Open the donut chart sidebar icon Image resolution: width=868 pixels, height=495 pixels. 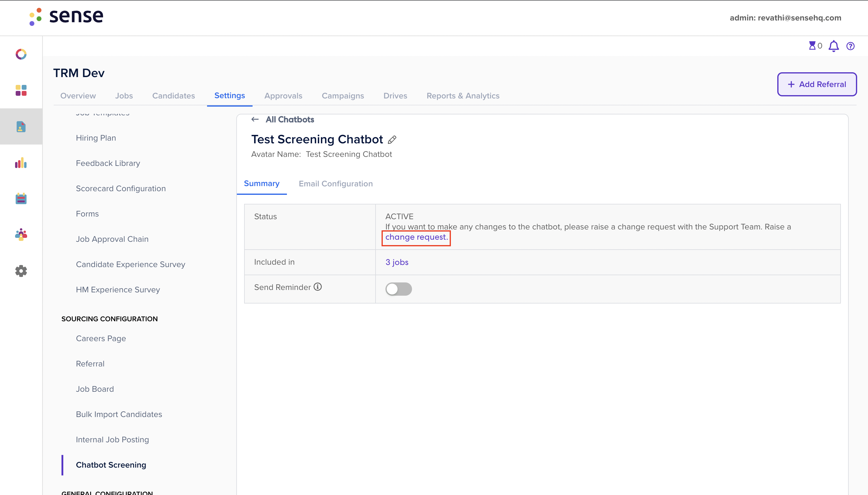pos(21,54)
